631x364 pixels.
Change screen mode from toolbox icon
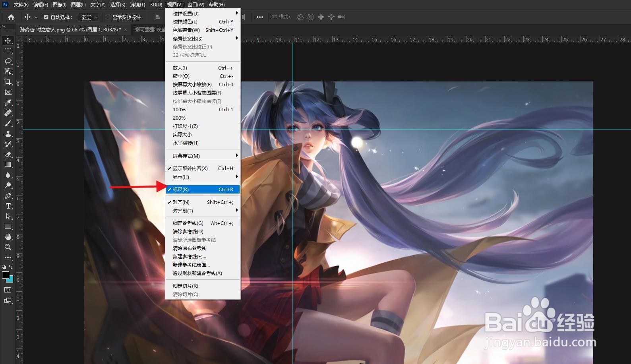(x=8, y=300)
